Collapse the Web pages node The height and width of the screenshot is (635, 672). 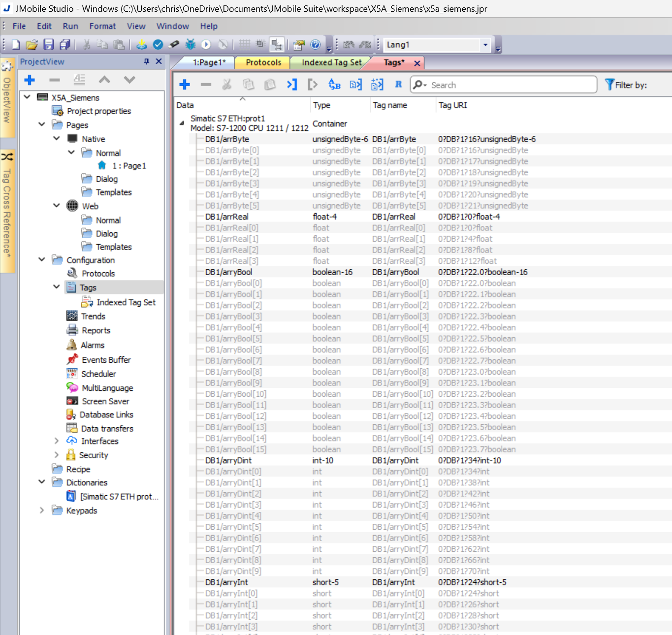pos(57,205)
